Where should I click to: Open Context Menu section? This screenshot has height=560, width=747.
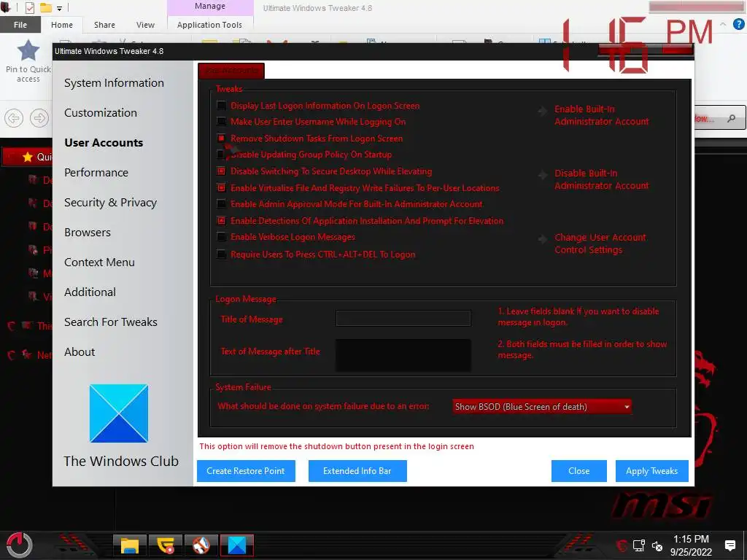pyautogui.click(x=99, y=262)
